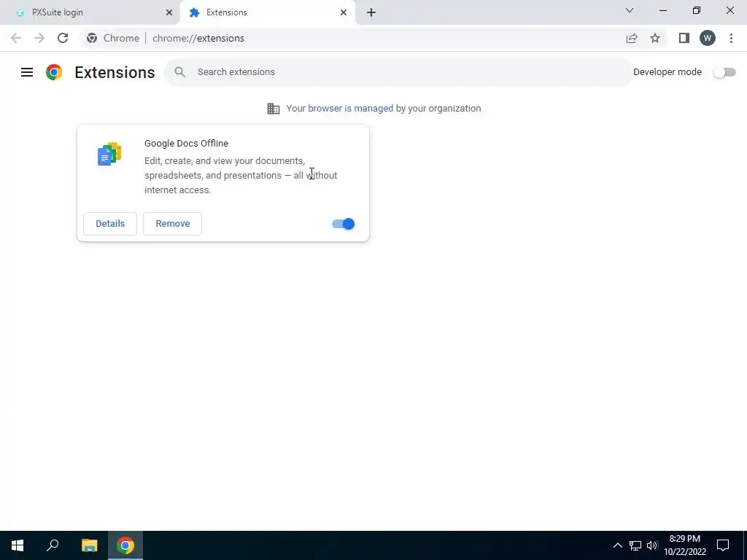Open the Windows Start menu
747x560 pixels.
[18, 545]
